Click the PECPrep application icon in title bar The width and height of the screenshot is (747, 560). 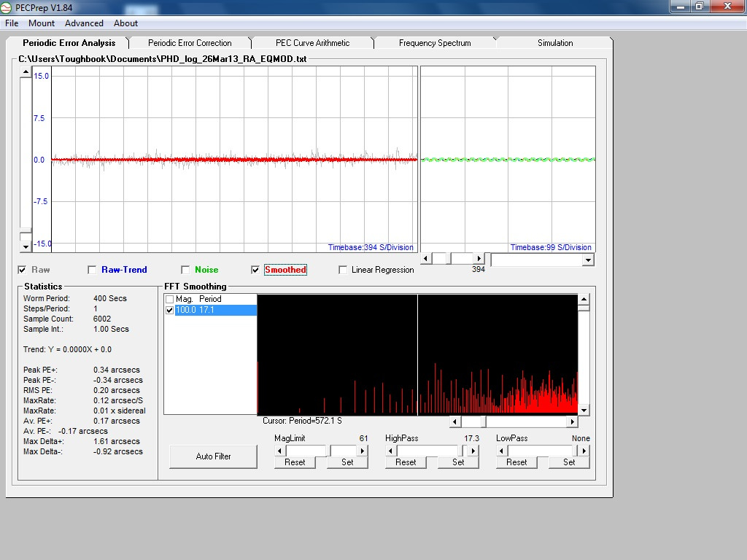[x=7, y=7]
